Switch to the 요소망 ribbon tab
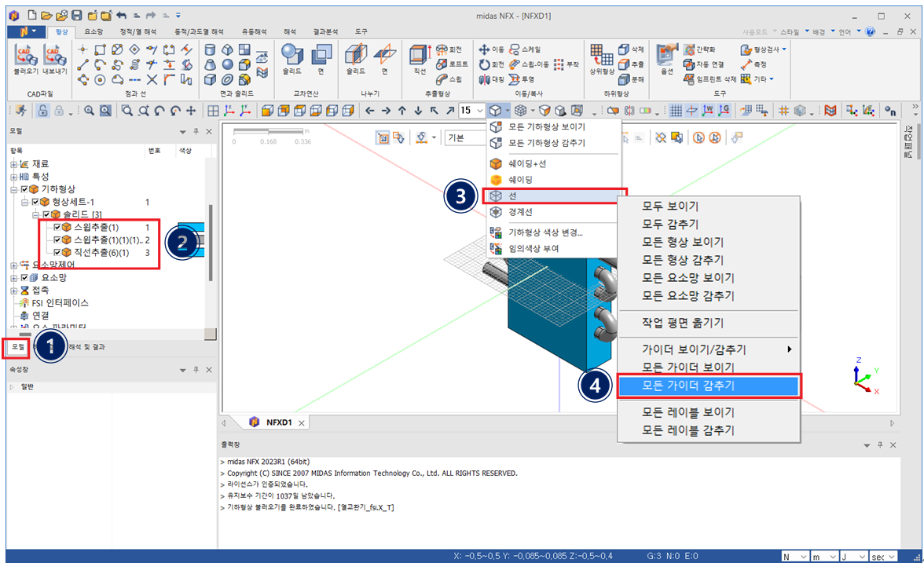The width and height of the screenshot is (924, 563). [x=93, y=31]
